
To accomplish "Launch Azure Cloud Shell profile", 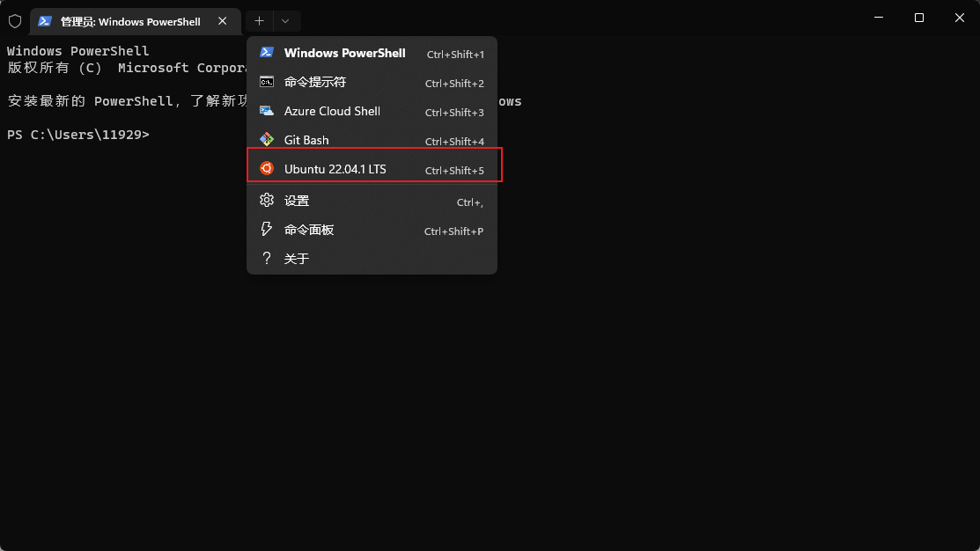I will point(372,111).
